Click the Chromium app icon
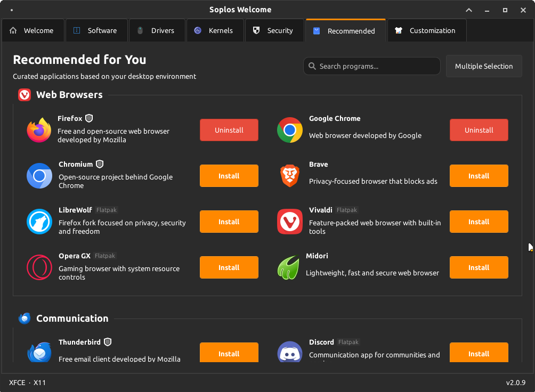Image resolution: width=535 pixels, height=392 pixels. 39,176
